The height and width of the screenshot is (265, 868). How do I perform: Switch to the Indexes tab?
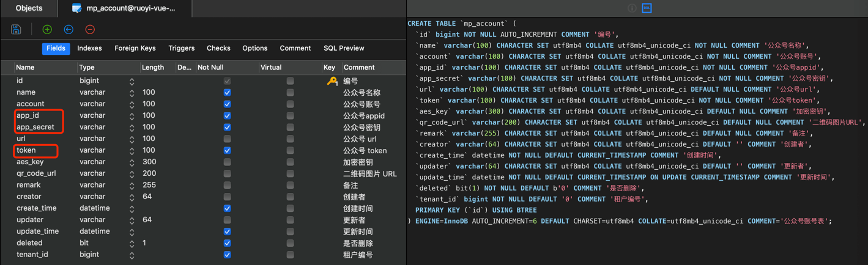pos(89,48)
